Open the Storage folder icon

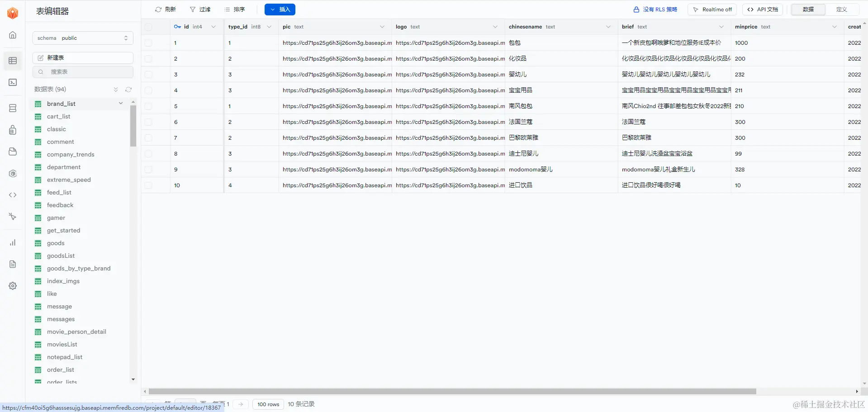(x=13, y=152)
